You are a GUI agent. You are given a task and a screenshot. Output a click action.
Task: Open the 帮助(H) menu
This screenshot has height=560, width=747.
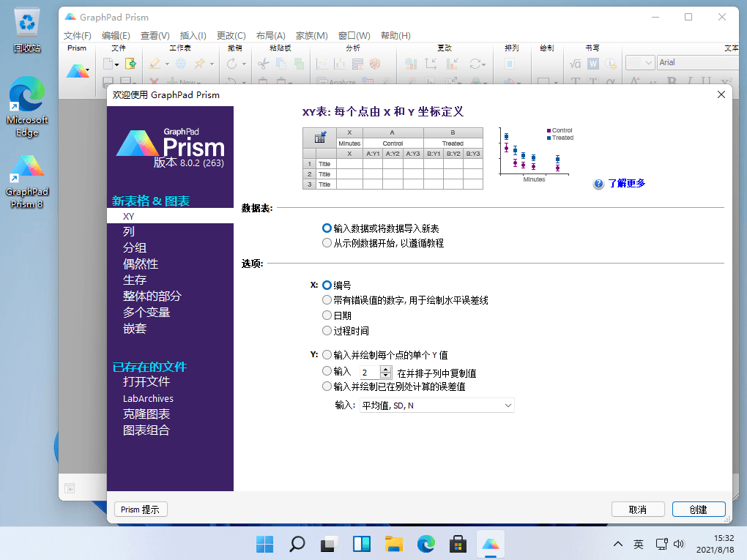[x=395, y=36]
